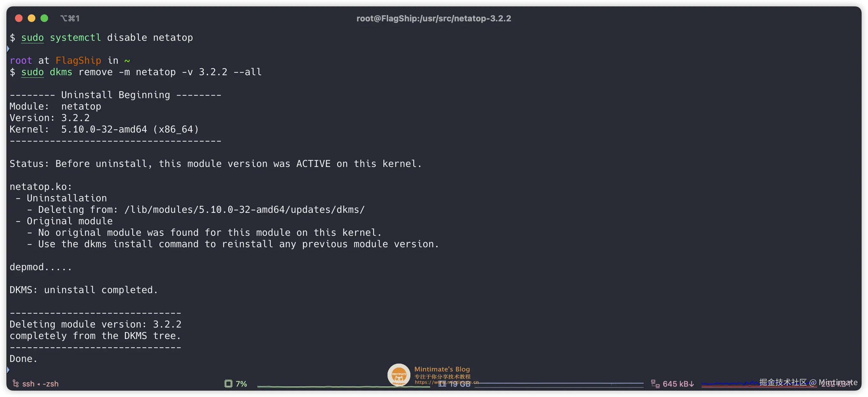868x397 pixels.
Task: Click the 'FlagShip' hostname in prompt
Action: [78, 60]
